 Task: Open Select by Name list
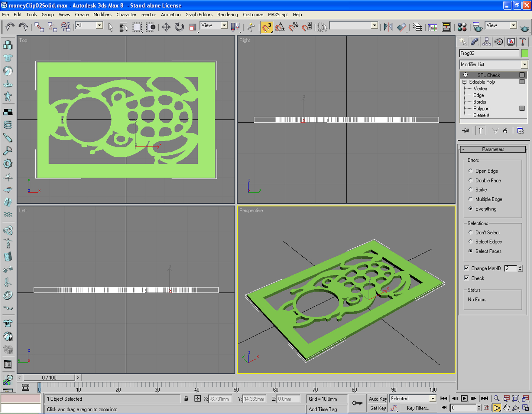123,27
